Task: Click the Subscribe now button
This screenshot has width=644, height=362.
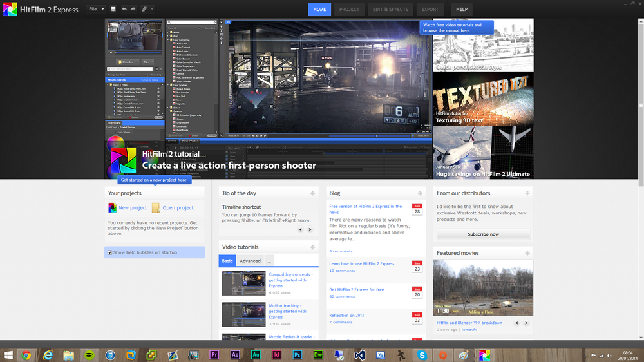Action: coord(483,234)
